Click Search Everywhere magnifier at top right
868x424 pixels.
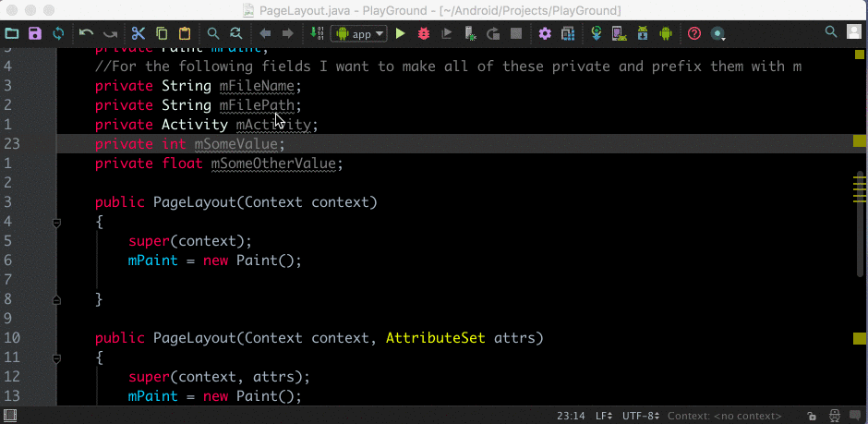[x=830, y=31]
